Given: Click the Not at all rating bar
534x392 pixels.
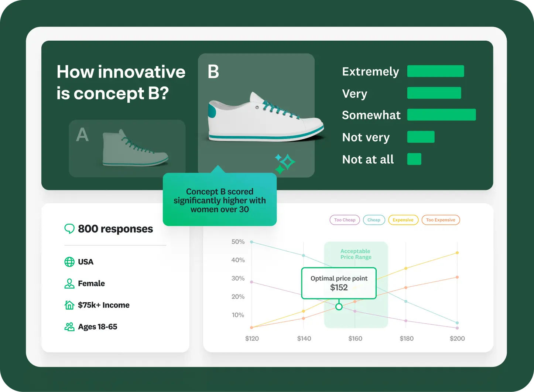Looking at the screenshot, I should pos(414,159).
